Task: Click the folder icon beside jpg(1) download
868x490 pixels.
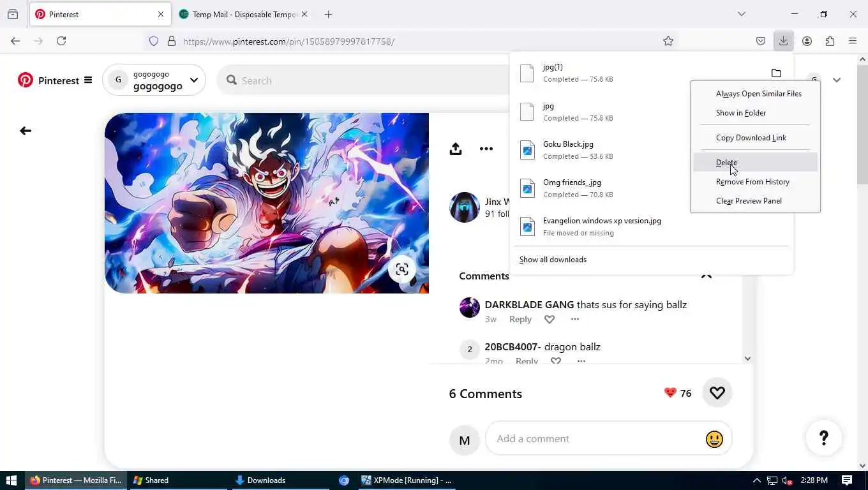Action: click(776, 73)
